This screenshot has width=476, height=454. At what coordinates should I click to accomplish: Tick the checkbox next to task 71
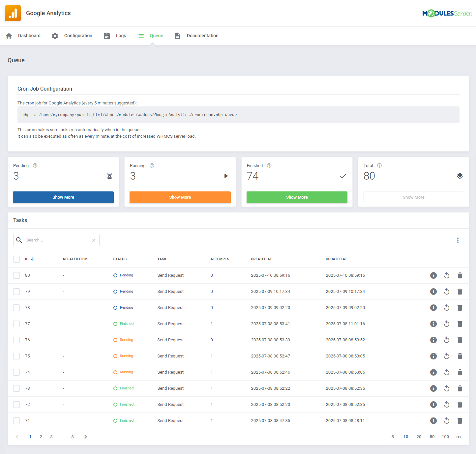point(16,420)
